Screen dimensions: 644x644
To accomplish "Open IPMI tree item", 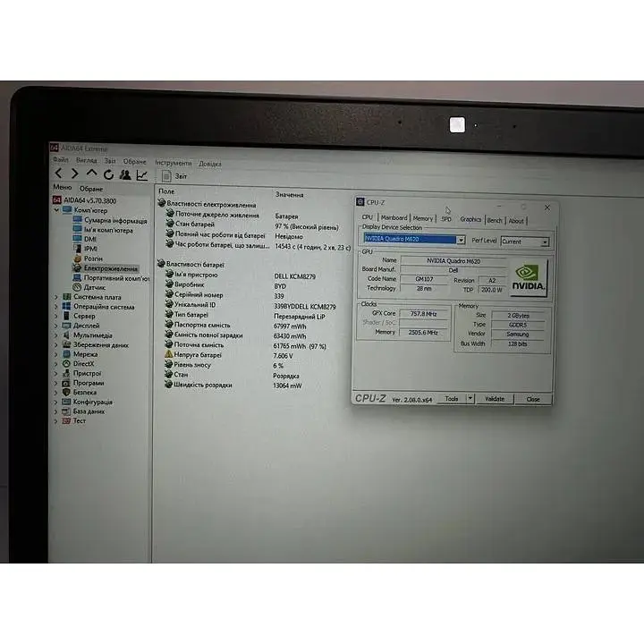I will pos(86,249).
